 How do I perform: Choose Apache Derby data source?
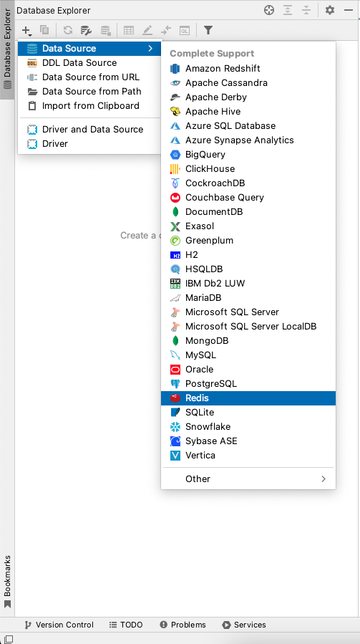click(248, 97)
